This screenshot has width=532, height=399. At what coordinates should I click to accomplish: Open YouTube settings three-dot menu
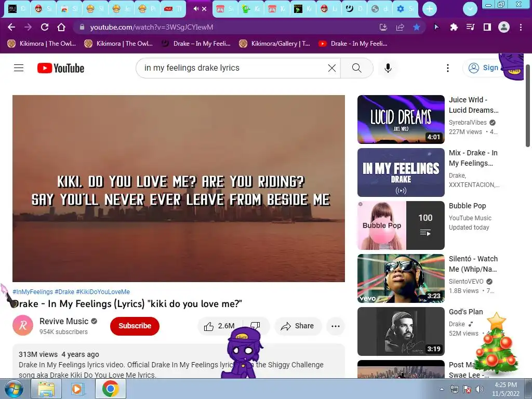[448, 68]
